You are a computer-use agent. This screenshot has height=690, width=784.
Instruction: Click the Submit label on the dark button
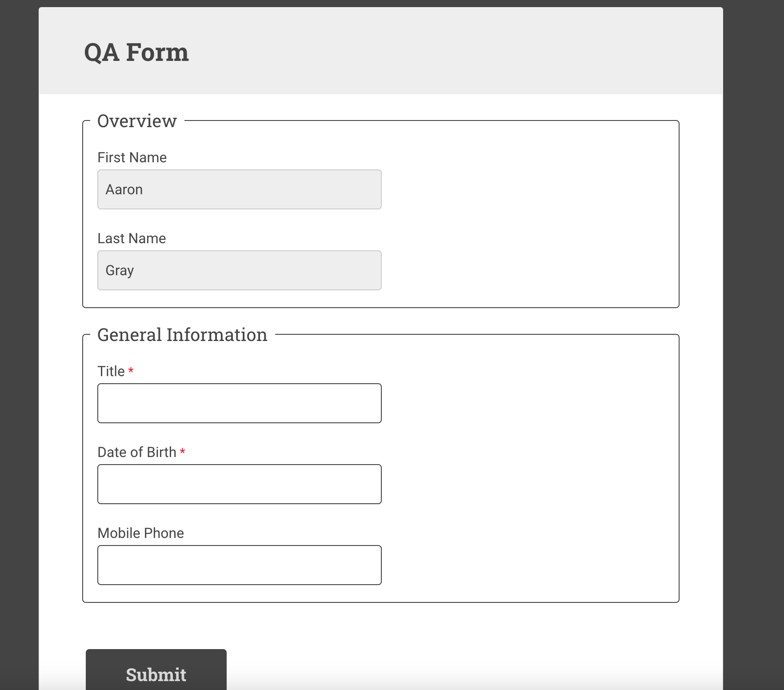pyautogui.click(x=156, y=675)
